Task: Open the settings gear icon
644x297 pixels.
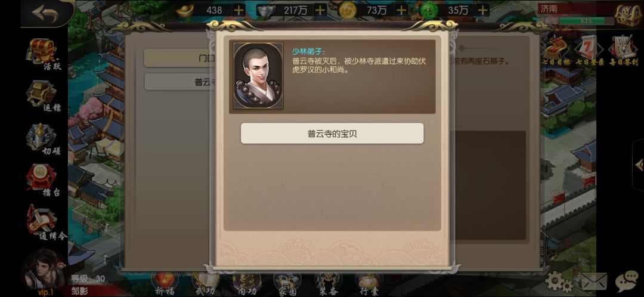Action: pyautogui.click(x=559, y=283)
